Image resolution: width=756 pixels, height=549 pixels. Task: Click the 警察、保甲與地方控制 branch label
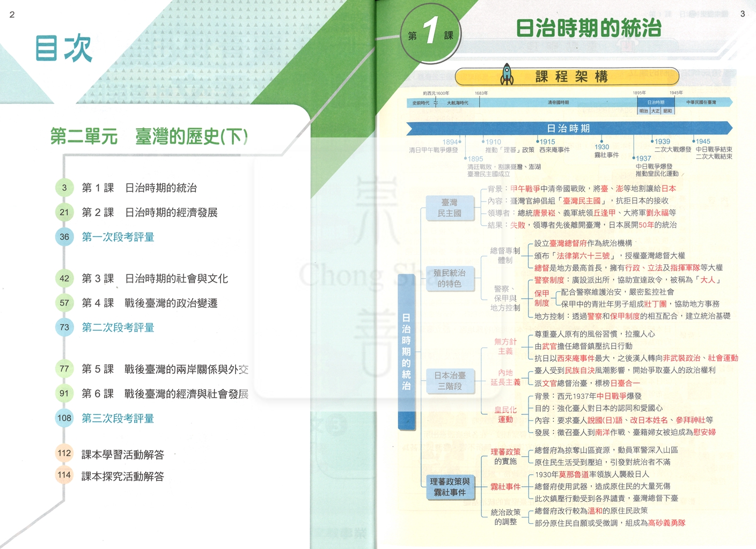(505, 298)
